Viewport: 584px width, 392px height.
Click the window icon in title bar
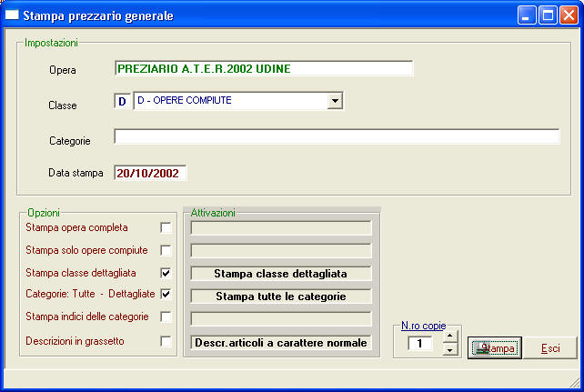click(12, 15)
